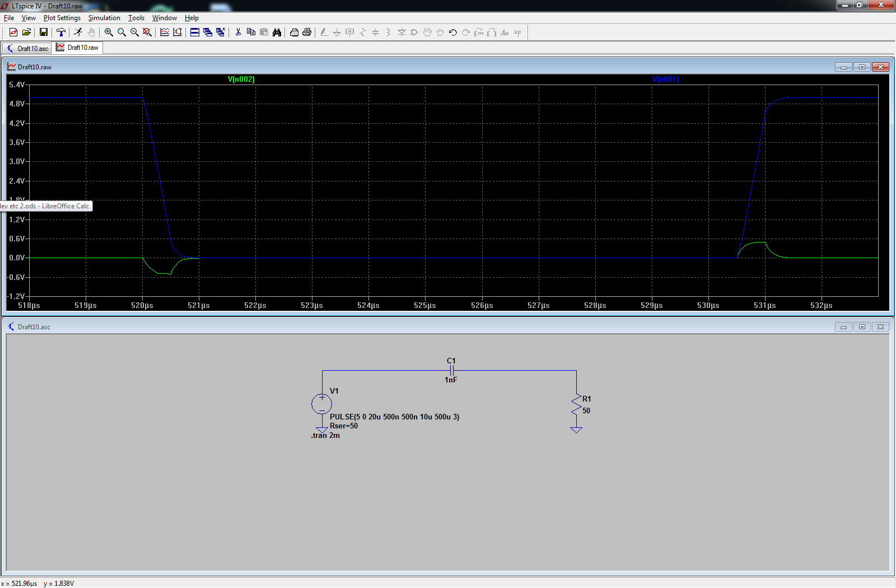Select the Drag hand tool

click(440, 32)
